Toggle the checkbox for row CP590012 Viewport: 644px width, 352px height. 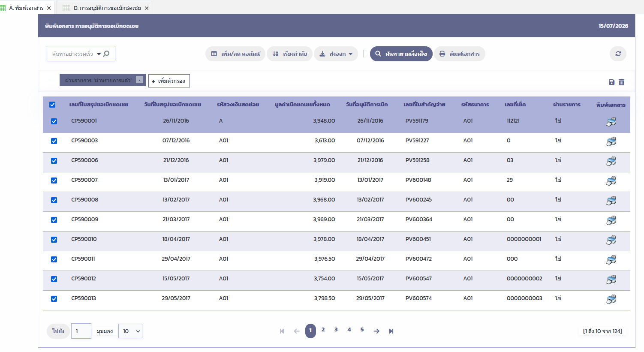coord(54,279)
